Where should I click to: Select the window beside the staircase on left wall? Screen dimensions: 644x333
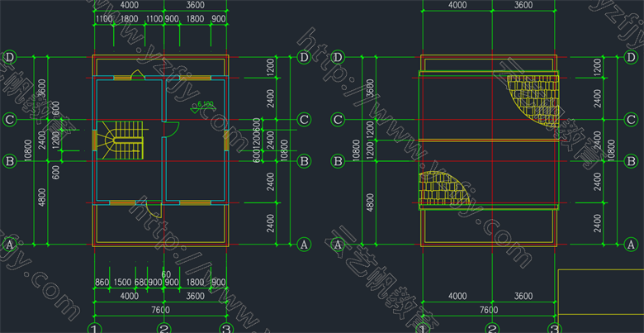point(94,140)
